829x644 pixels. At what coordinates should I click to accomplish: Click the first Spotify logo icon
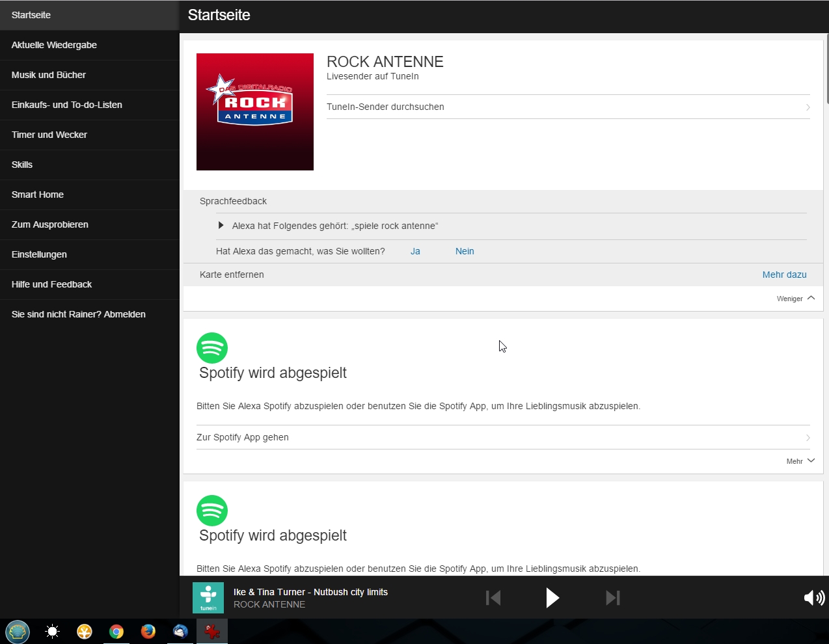tap(212, 348)
